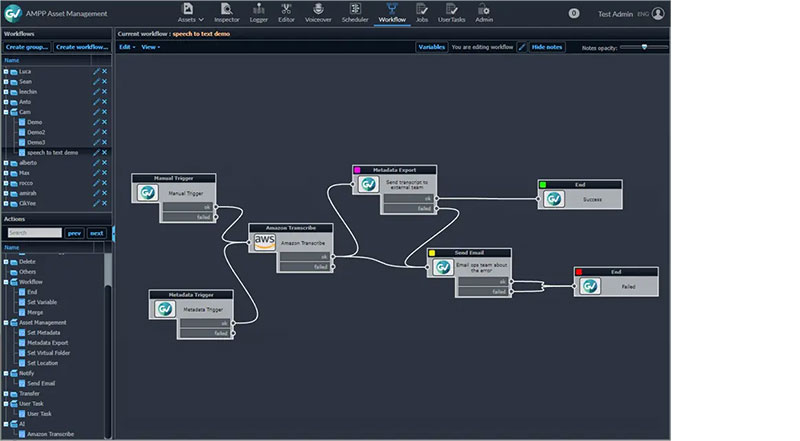
Task: Click the AWS icon on Amazon Transcribe node
Action: pos(264,242)
